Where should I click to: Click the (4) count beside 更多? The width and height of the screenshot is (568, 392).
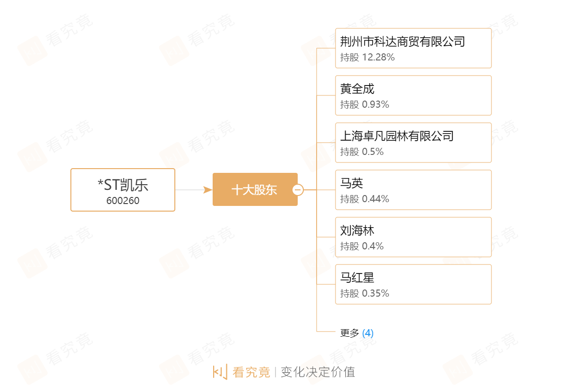tap(368, 333)
